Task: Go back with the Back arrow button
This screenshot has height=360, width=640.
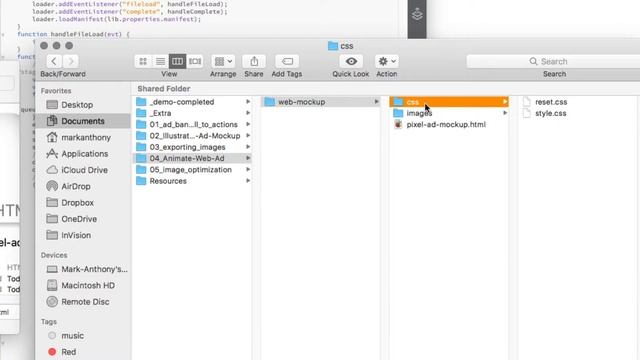Action: (x=54, y=61)
